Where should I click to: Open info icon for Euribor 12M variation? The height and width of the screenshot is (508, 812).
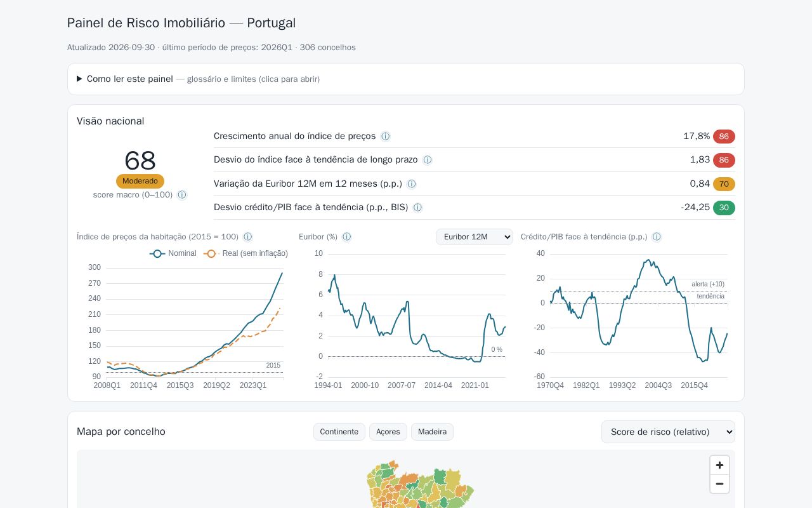(x=411, y=184)
